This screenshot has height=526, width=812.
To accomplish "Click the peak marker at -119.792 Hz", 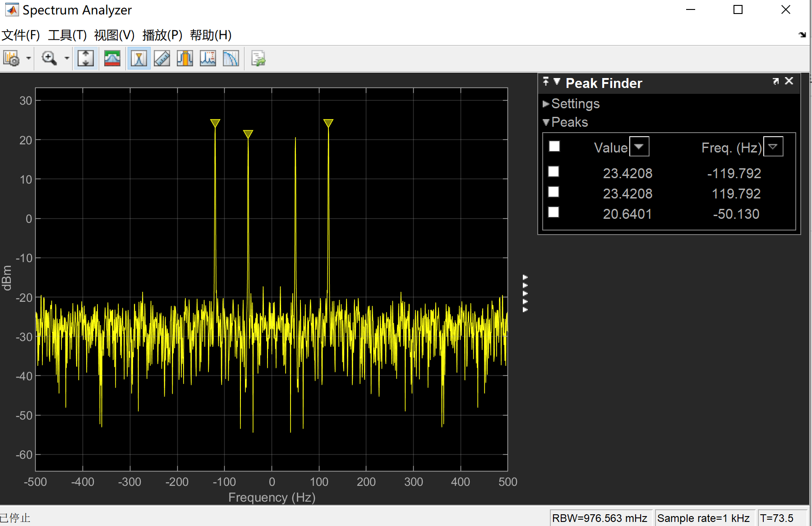I will [x=215, y=123].
